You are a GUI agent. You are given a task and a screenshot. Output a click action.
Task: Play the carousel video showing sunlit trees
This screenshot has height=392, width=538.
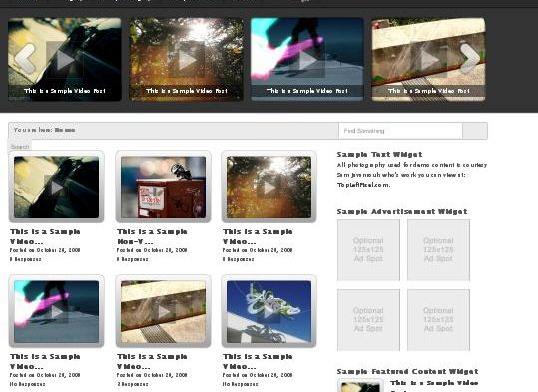tap(187, 60)
